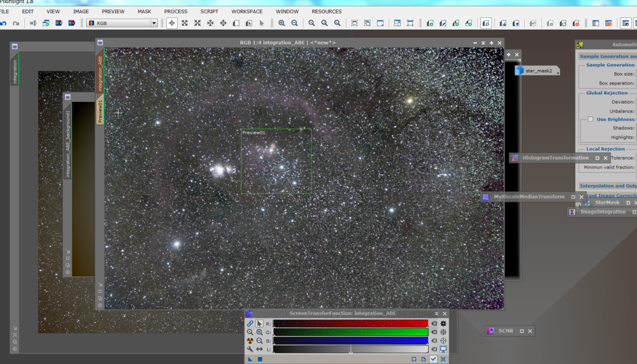Click the ImageIntegration sigma icon
The width and height of the screenshot is (637, 364).
coord(572,212)
